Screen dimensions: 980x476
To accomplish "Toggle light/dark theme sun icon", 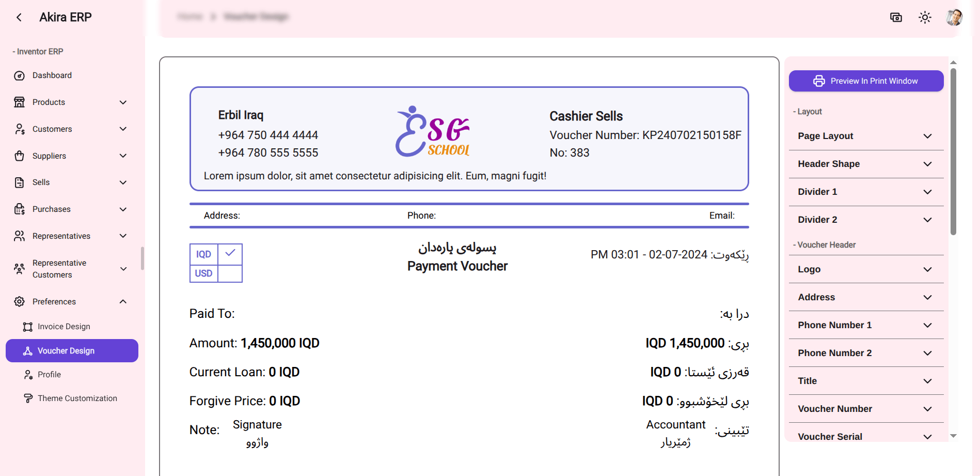I will point(925,18).
